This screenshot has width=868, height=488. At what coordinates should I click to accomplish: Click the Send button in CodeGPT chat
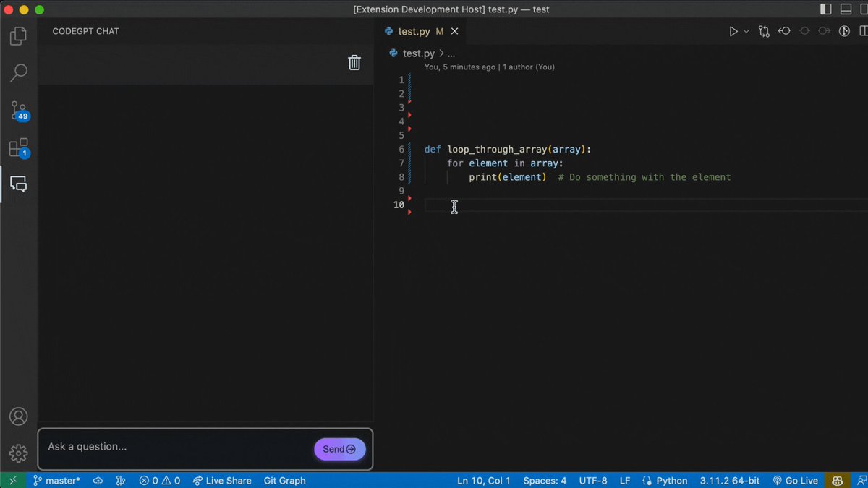tap(340, 449)
